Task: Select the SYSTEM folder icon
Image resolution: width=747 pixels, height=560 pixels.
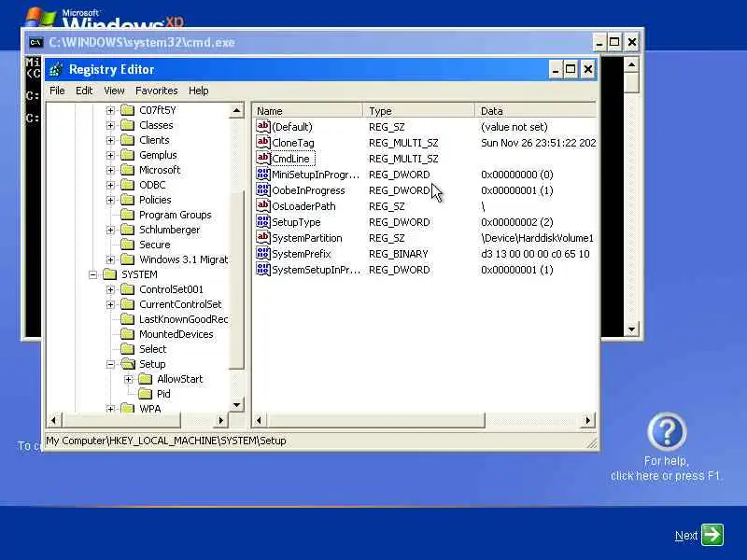Action: [109, 274]
